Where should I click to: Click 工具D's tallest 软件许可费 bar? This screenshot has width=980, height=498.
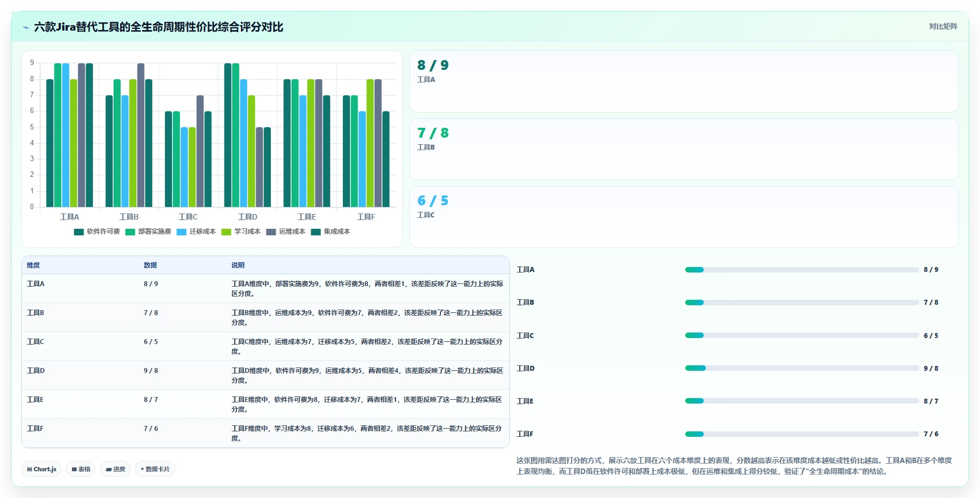pyautogui.click(x=228, y=135)
